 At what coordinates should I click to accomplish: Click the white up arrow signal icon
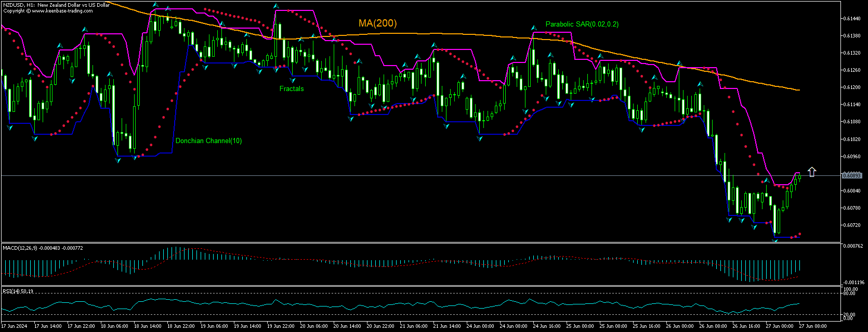[x=811, y=172]
